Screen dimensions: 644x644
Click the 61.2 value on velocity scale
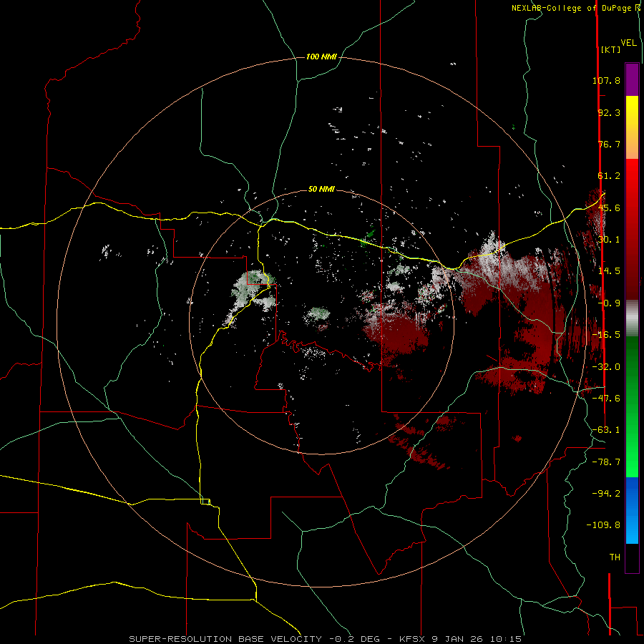pyautogui.click(x=609, y=176)
